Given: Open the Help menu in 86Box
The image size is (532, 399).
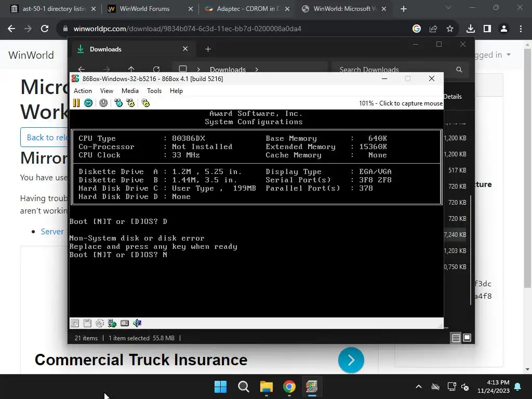Looking at the screenshot, I should pyautogui.click(x=176, y=91).
